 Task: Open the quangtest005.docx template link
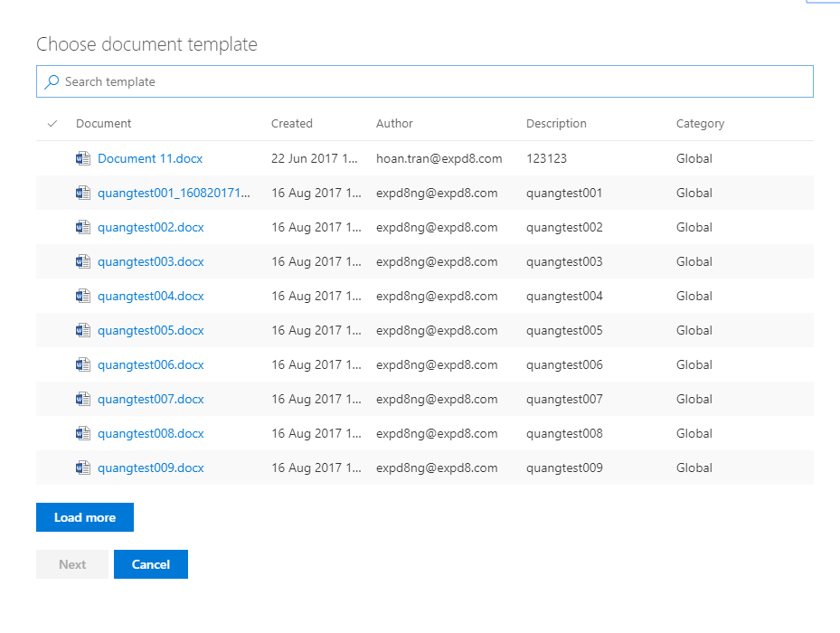[x=150, y=330]
